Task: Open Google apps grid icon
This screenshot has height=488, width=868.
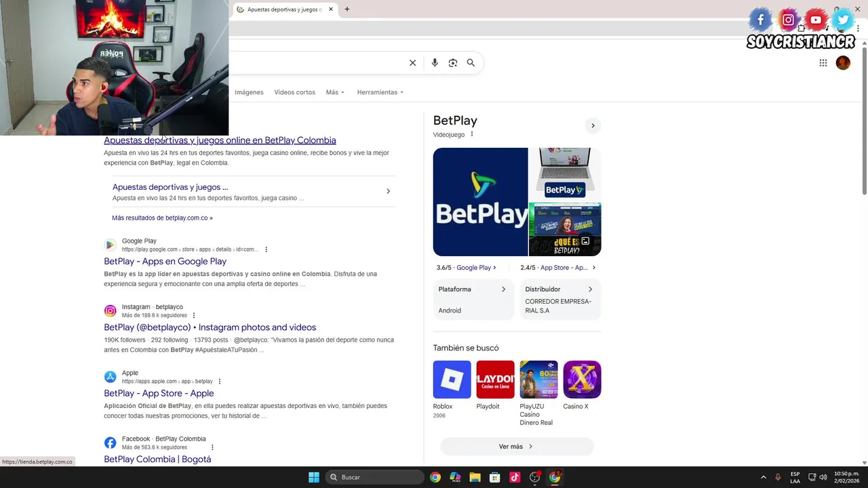Action: (823, 63)
